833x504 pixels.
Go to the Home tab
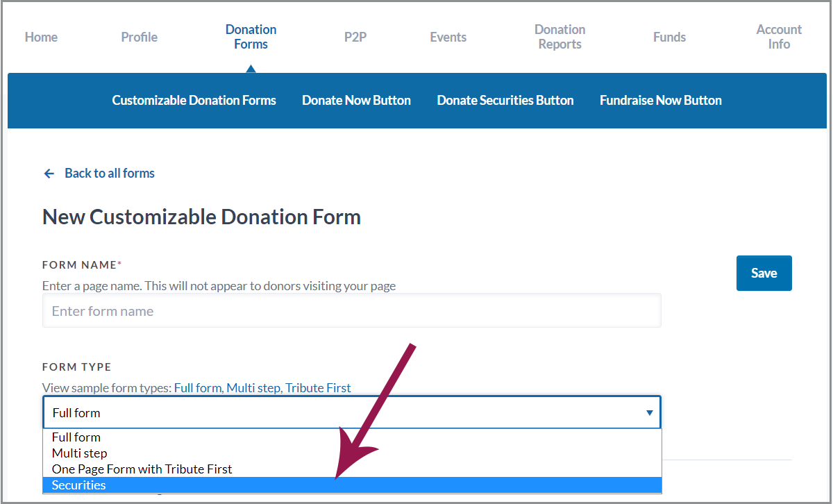point(41,37)
